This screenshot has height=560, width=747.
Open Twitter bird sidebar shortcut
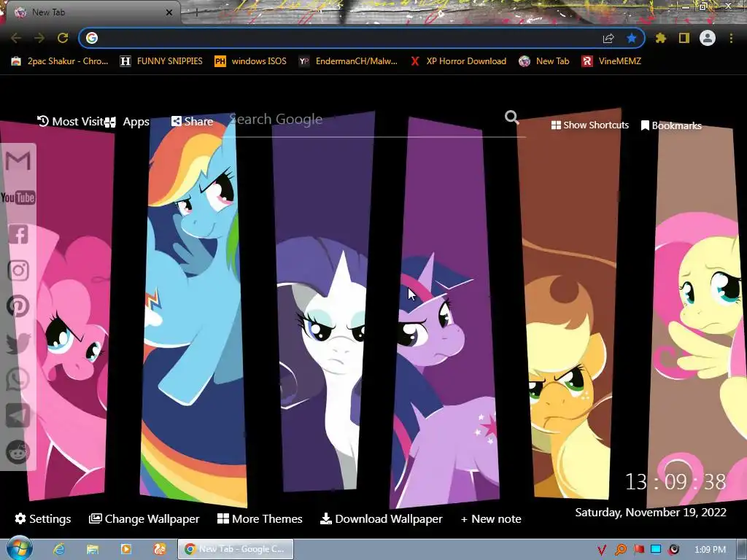click(x=18, y=343)
